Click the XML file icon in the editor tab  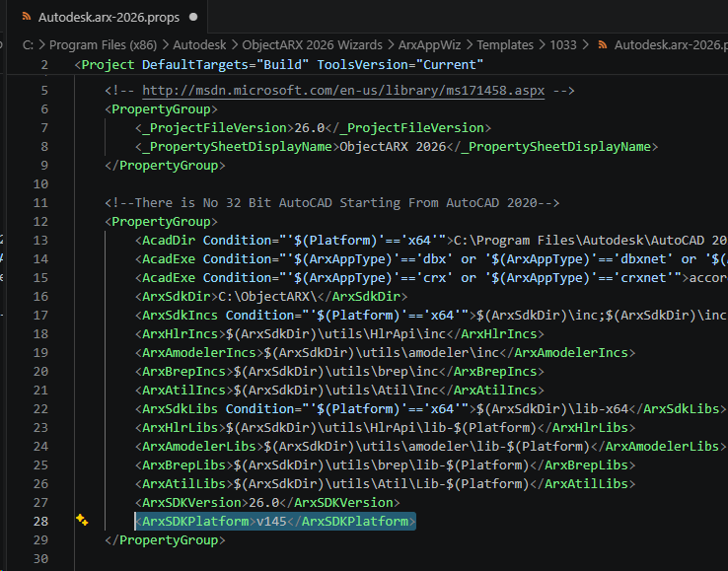[25, 17]
